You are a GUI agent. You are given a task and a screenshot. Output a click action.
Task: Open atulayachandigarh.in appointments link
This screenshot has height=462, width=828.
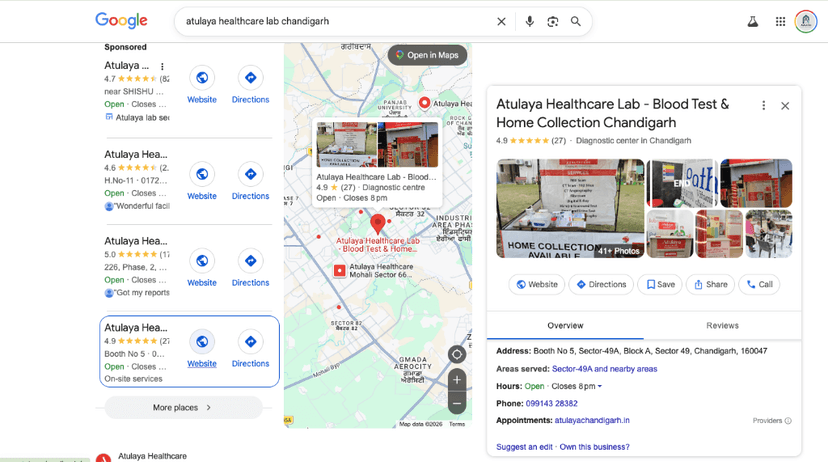pyautogui.click(x=592, y=421)
